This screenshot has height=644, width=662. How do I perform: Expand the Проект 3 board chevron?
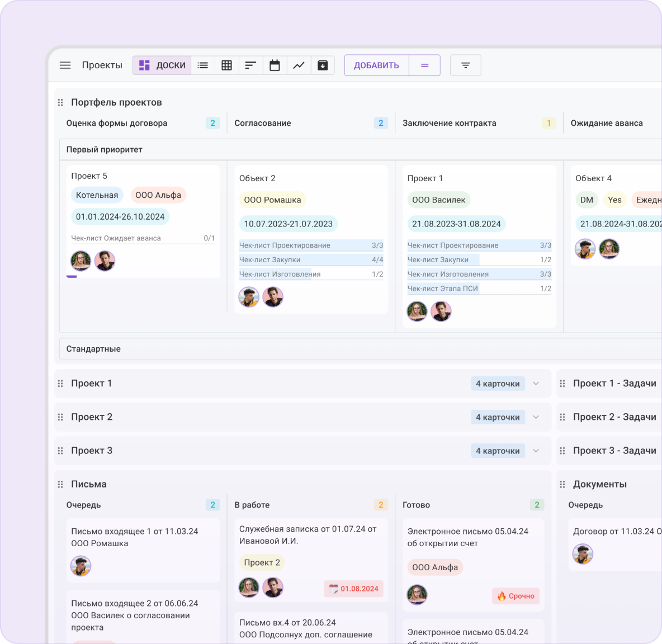point(536,451)
